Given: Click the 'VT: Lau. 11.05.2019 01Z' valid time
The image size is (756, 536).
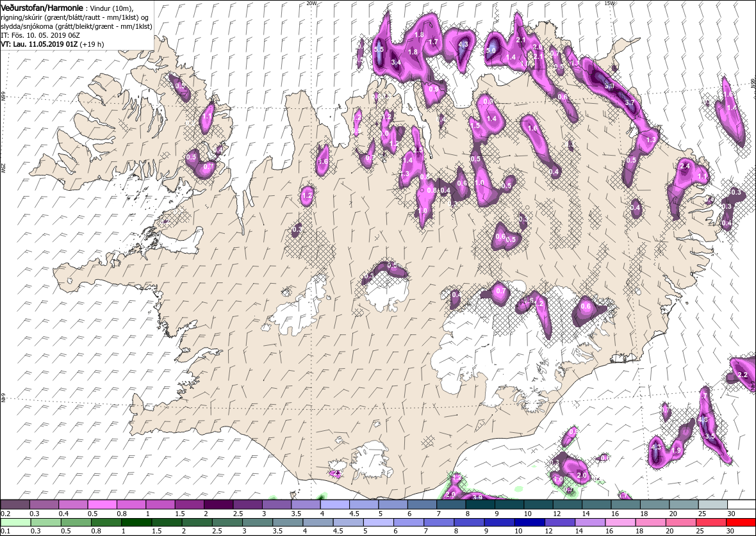Looking at the screenshot, I should click(x=39, y=44).
